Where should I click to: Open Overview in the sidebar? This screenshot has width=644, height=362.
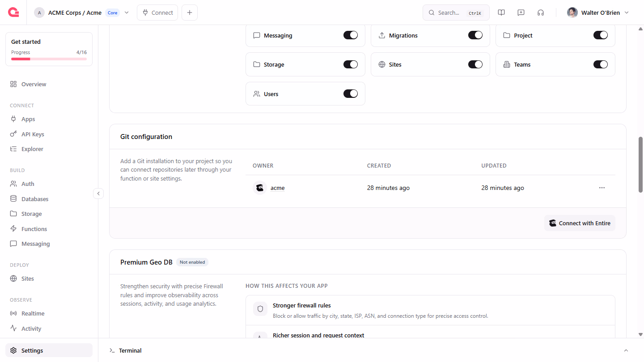[x=49, y=84]
